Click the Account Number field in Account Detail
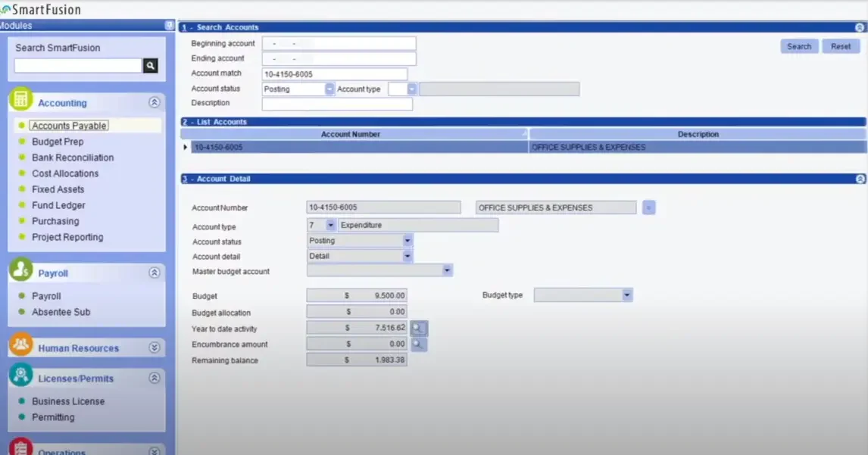This screenshot has width=868, height=455. point(383,207)
